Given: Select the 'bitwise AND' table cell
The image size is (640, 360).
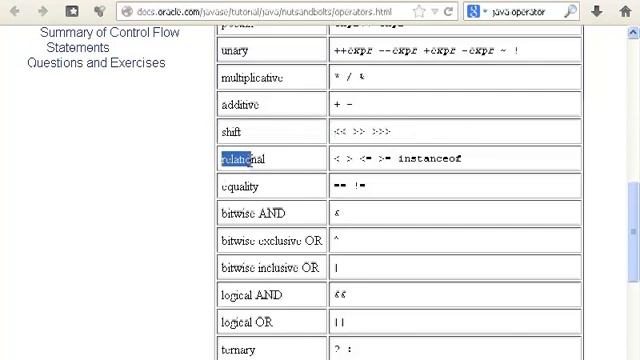Looking at the screenshot, I should (272, 213).
